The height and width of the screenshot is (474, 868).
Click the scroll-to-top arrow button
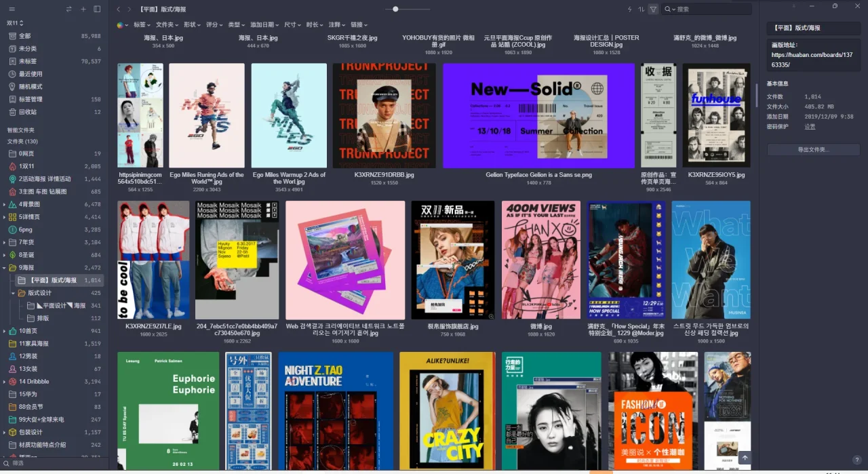pyautogui.click(x=745, y=458)
